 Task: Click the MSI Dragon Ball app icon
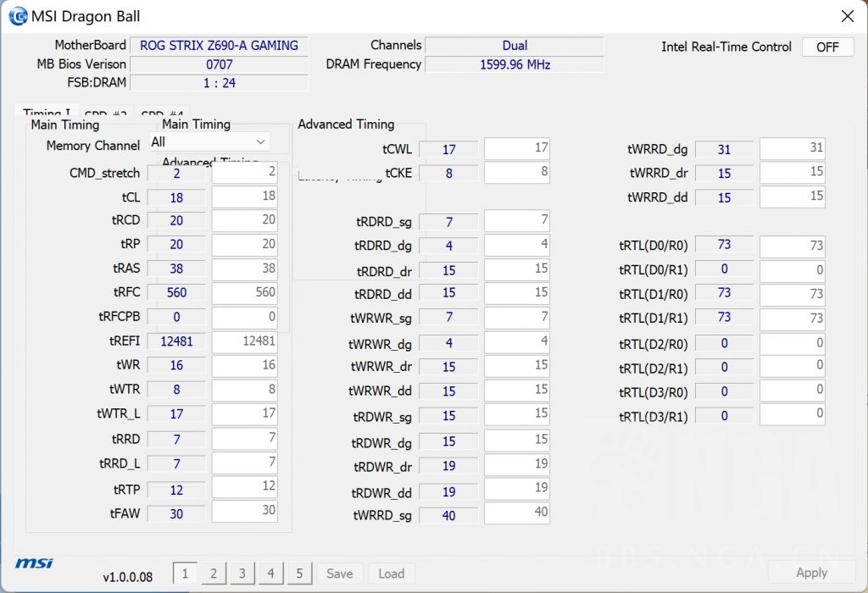(17, 16)
